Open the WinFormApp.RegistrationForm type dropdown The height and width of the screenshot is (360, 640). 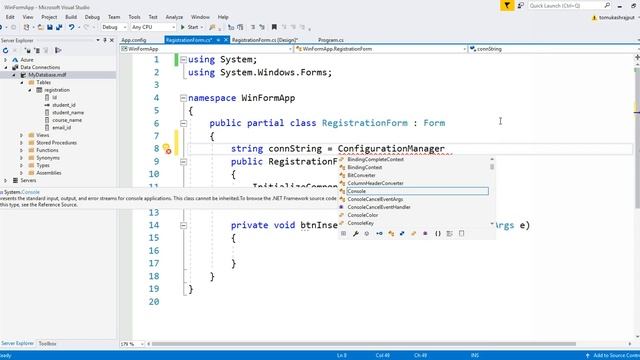380,49
